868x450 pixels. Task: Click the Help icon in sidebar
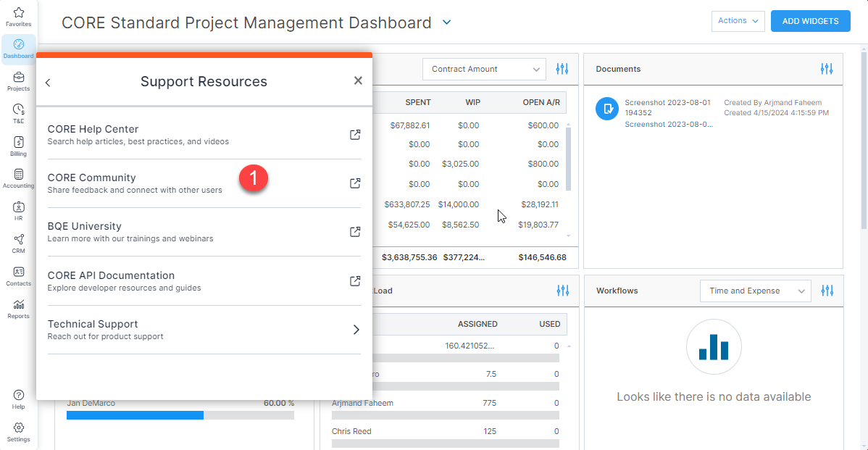[x=18, y=399]
